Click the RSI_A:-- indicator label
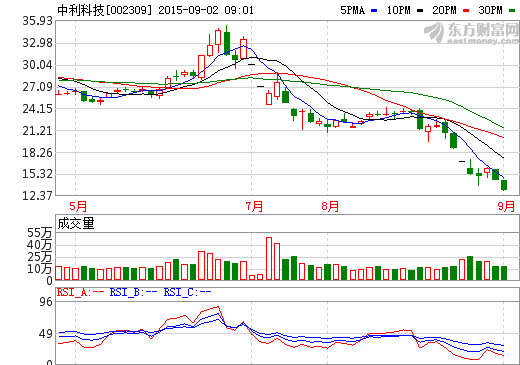 coord(80,292)
